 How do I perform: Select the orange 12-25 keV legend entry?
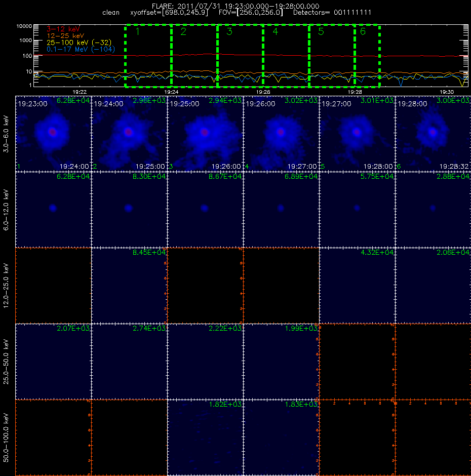click(x=65, y=36)
